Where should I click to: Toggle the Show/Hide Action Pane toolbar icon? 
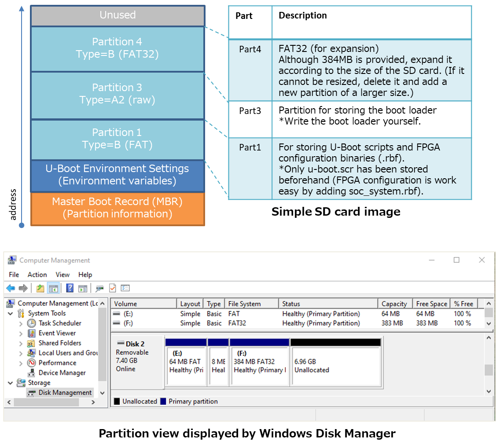click(82, 288)
